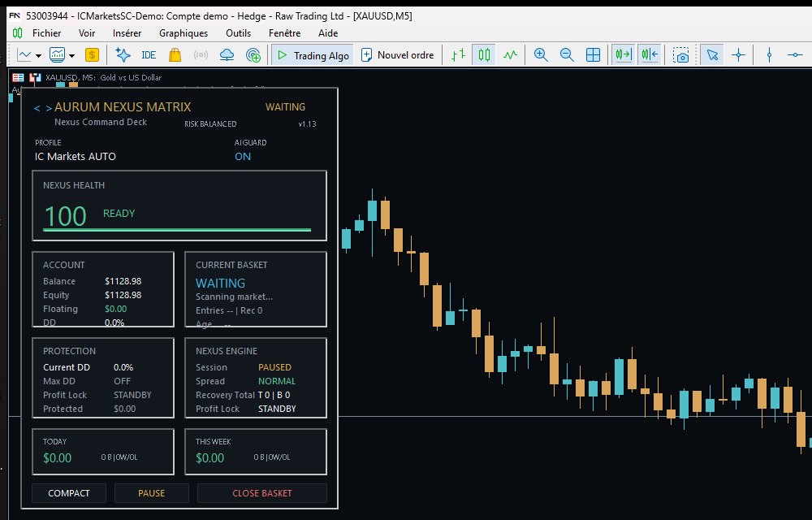Image resolution: width=812 pixels, height=520 pixels.
Task: Open the Aide menu
Action: coord(328,33)
